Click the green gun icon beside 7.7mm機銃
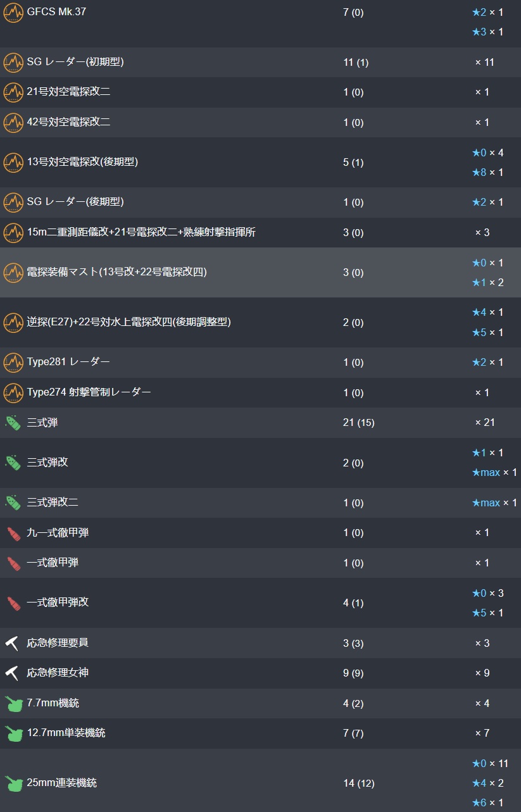 [13, 703]
